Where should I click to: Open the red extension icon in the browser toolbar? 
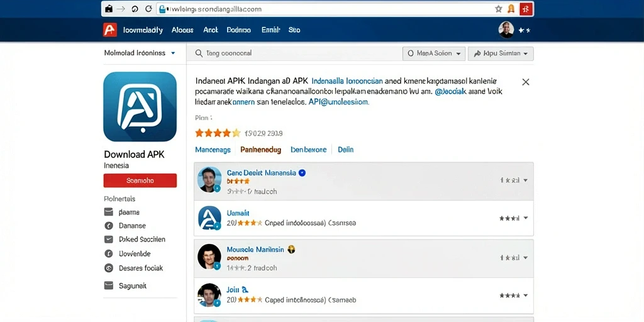526,9
